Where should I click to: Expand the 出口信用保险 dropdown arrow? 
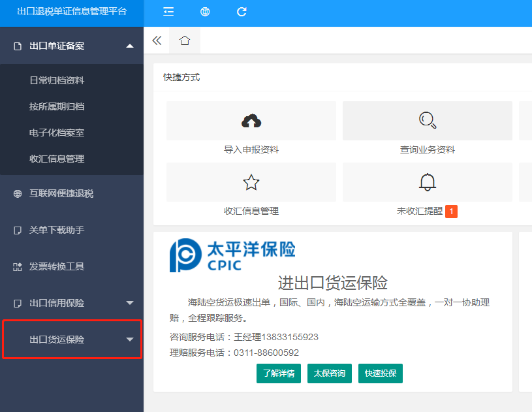pos(130,303)
